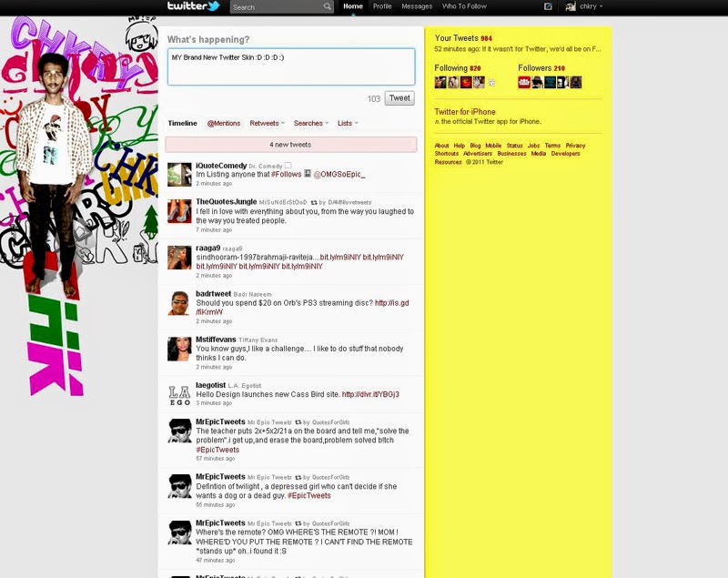Open the Privacy footer link
This screenshot has width=728, height=578.
pos(575,146)
